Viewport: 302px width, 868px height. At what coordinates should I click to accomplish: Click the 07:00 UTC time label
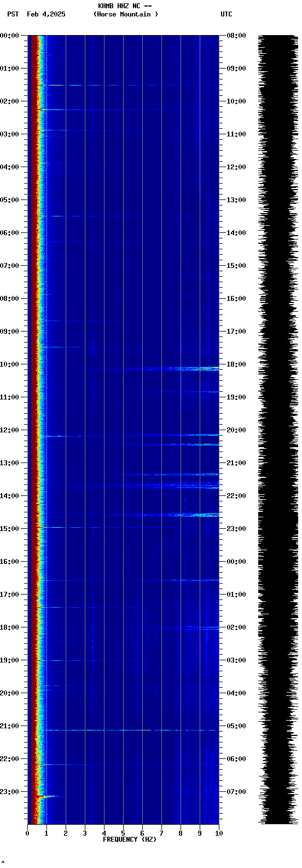point(236,792)
